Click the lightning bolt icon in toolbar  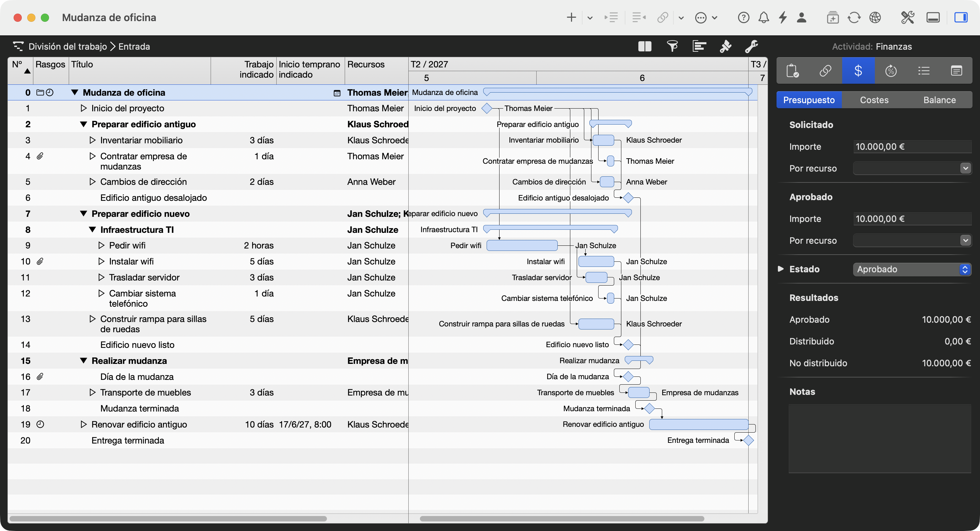click(x=783, y=17)
